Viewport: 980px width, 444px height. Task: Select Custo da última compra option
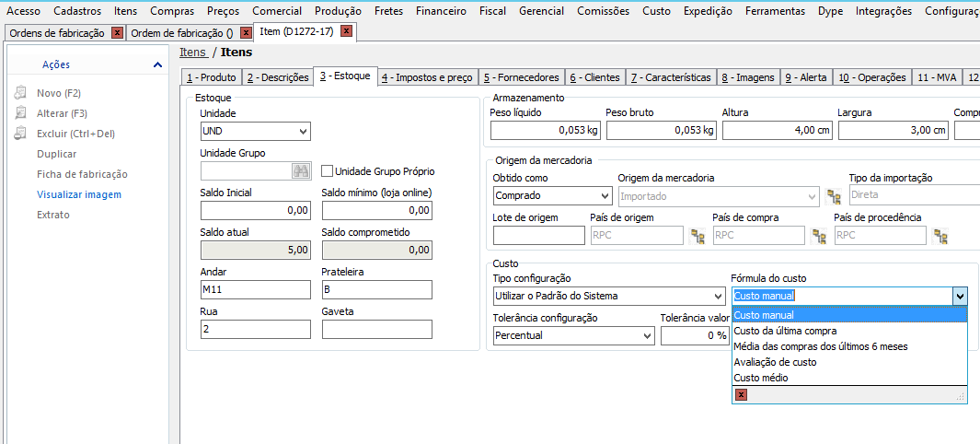pyautogui.click(x=849, y=331)
